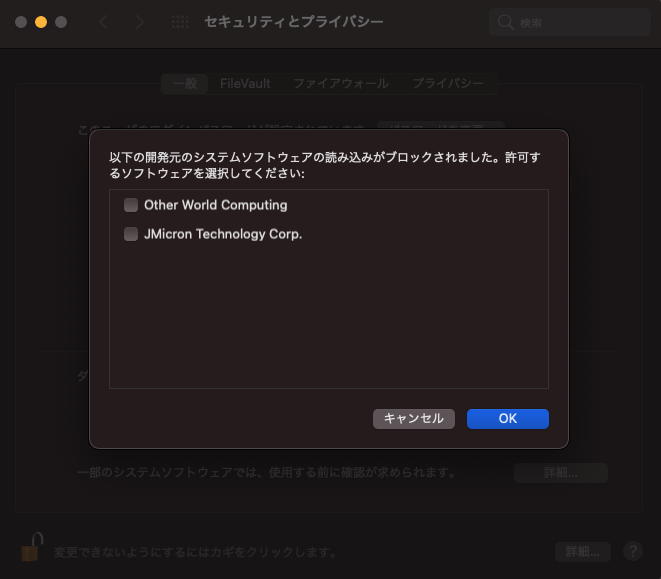Switch to the ファイアウォール tab
The width and height of the screenshot is (661, 579).
[x=341, y=83]
